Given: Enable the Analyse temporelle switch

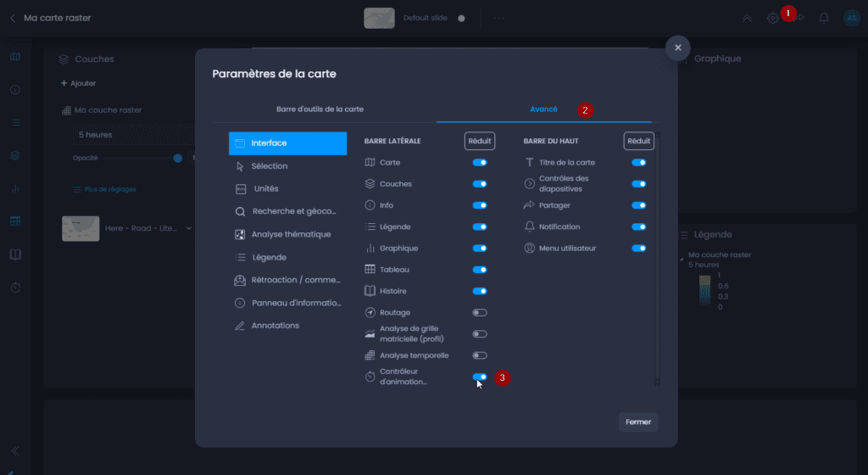Looking at the screenshot, I should [480, 355].
